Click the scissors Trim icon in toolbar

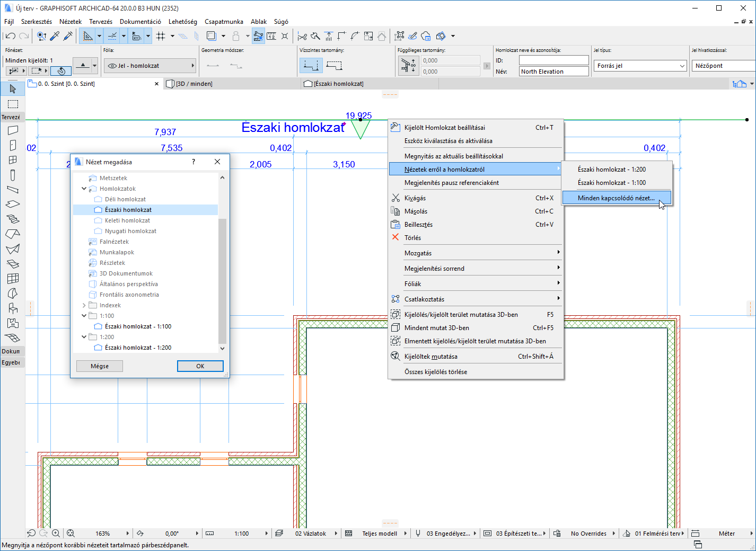click(302, 36)
